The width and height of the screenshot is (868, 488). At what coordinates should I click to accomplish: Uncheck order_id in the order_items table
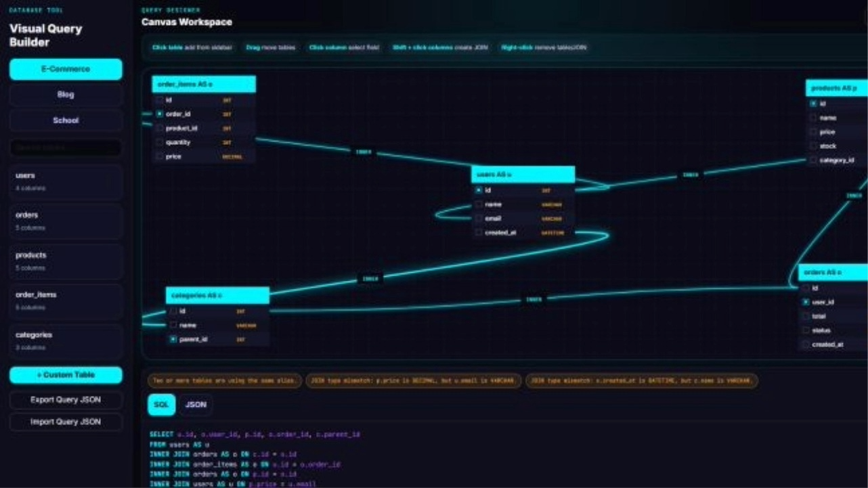pyautogui.click(x=160, y=114)
